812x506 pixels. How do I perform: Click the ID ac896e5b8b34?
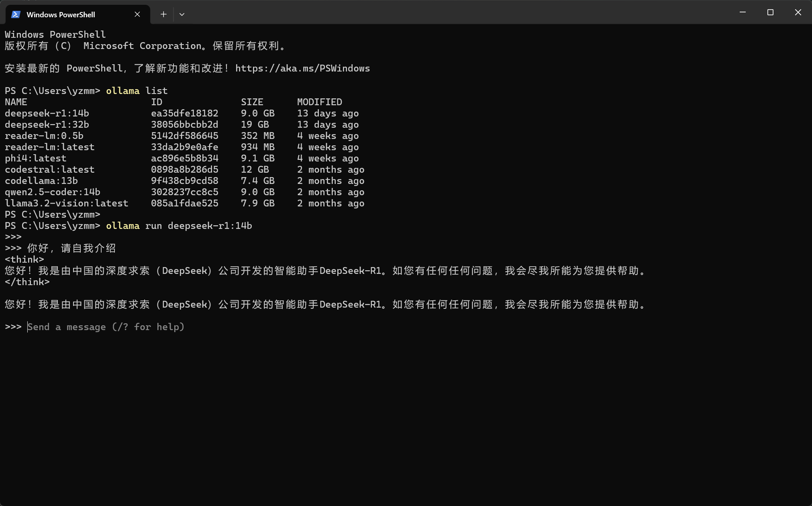pyautogui.click(x=185, y=158)
